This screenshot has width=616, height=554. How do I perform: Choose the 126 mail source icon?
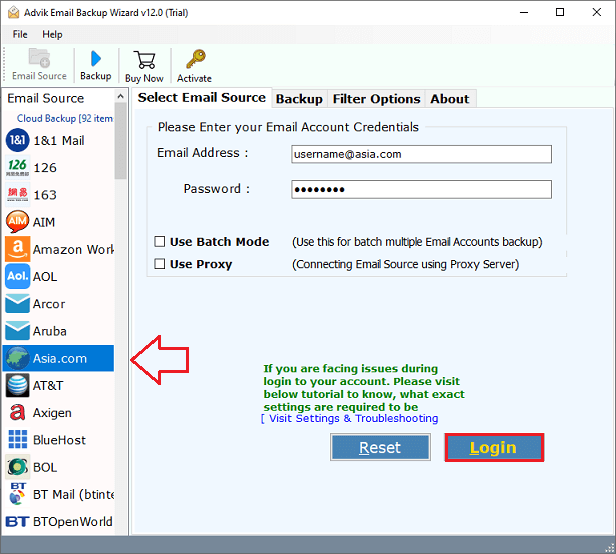[x=17, y=167]
